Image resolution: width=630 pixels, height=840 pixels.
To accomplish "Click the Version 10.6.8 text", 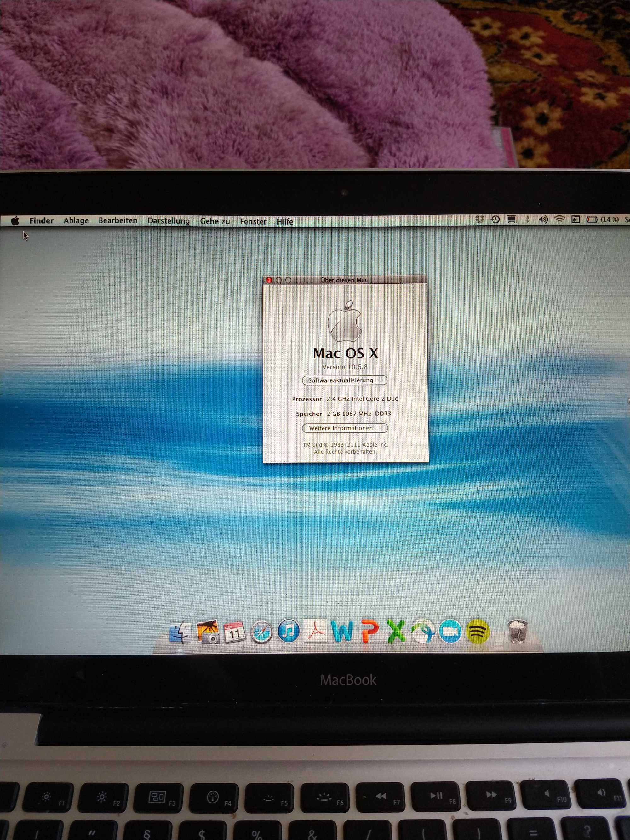I will pos(345,367).
